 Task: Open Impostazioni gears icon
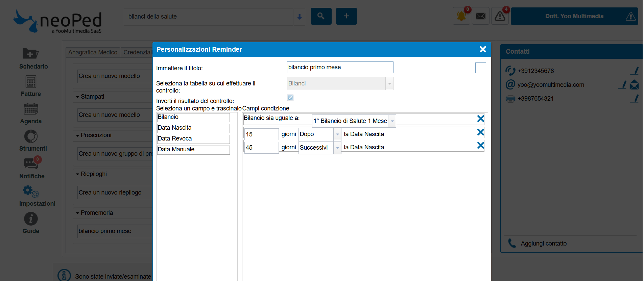(31, 191)
